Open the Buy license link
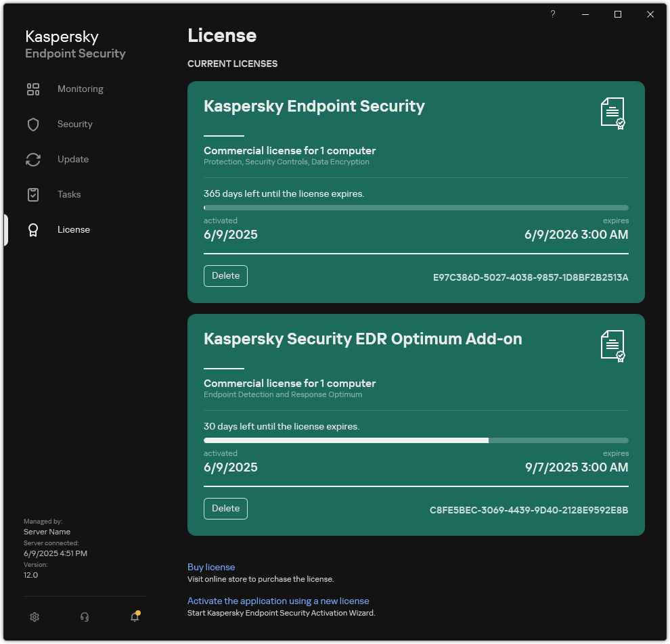The image size is (670, 644). pos(211,567)
